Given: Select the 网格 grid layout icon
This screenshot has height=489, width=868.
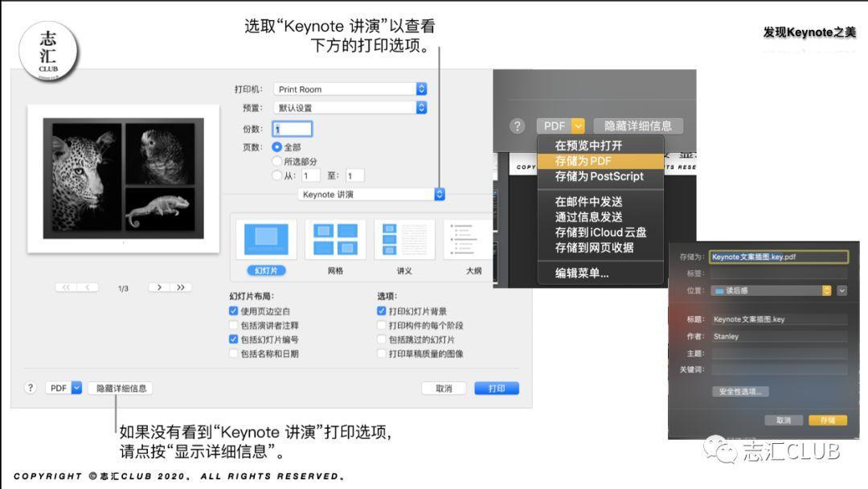Looking at the screenshot, I should pyautogui.click(x=335, y=239).
